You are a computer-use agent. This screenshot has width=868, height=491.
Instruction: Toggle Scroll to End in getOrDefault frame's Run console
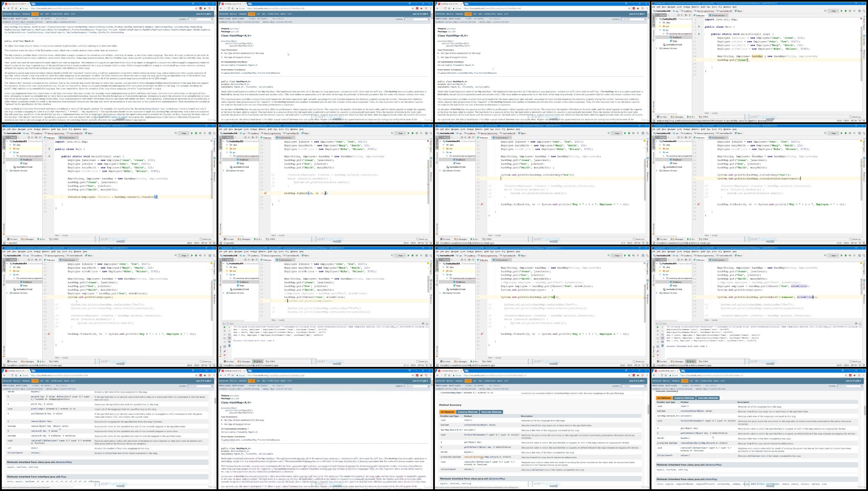[x=663, y=338]
